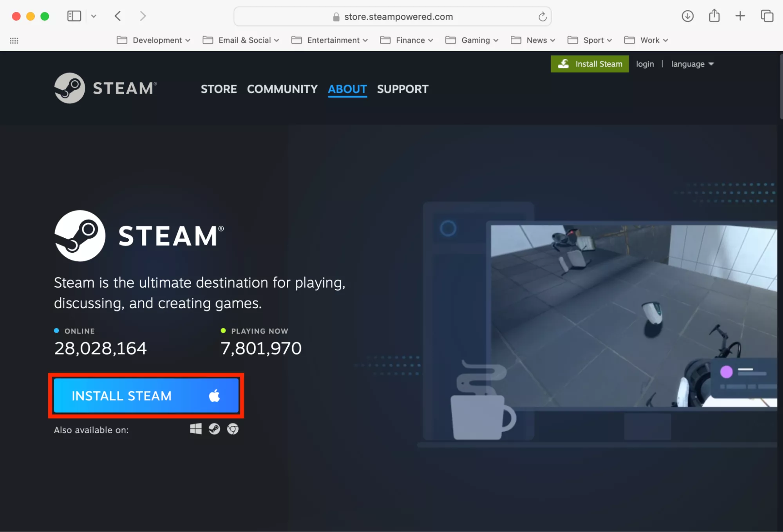This screenshot has height=532, width=783.
Task: Open the COMMUNITY menu
Action: point(282,89)
